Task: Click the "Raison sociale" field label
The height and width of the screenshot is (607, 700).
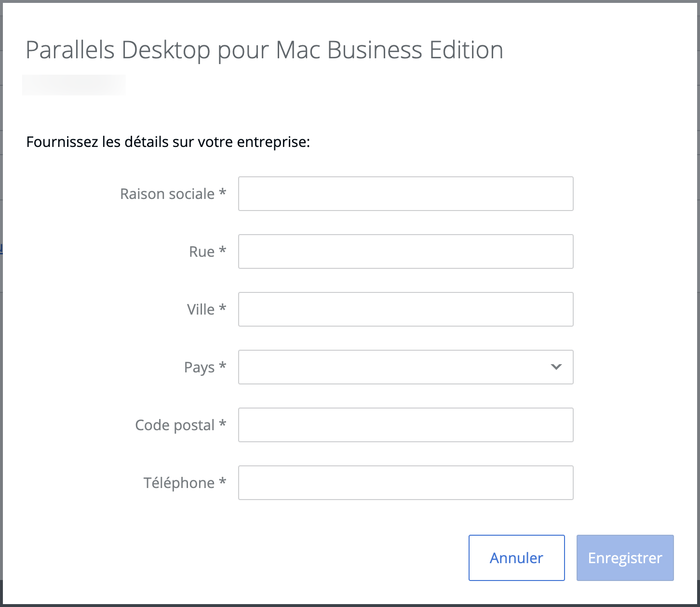Action: coord(167,194)
